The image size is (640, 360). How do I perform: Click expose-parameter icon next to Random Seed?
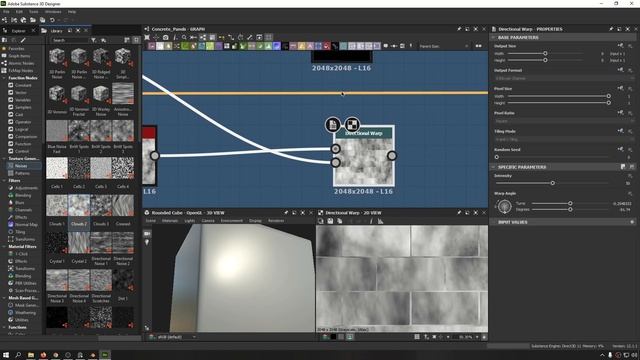pos(620,149)
